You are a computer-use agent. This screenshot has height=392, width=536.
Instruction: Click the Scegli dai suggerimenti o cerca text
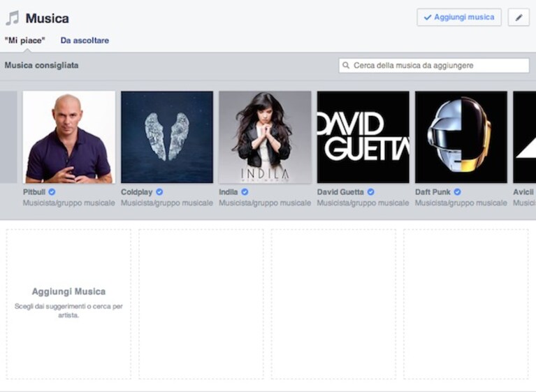coord(68,311)
